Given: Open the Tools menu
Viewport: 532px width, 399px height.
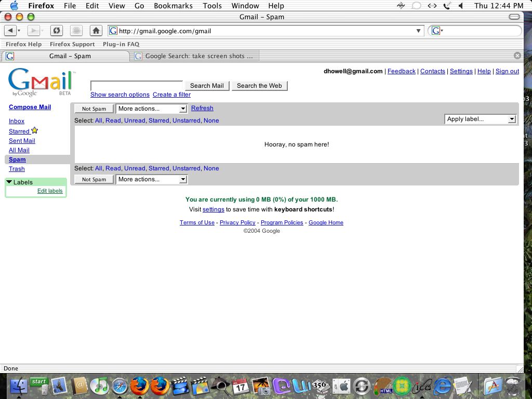Looking at the screenshot, I should click(212, 6).
